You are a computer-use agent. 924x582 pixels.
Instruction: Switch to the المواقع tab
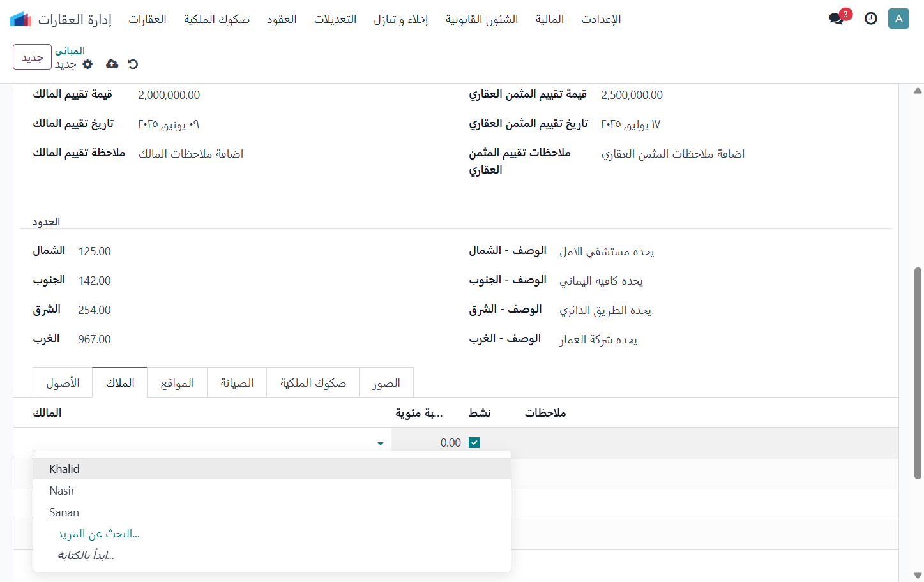[x=178, y=383]
